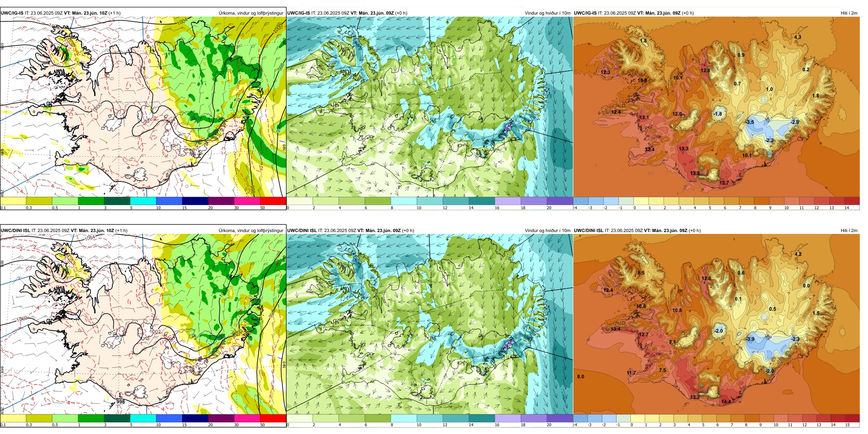
Task: Click the 12.3 temperature value on the IG-IS map
Action: [605, 72]
